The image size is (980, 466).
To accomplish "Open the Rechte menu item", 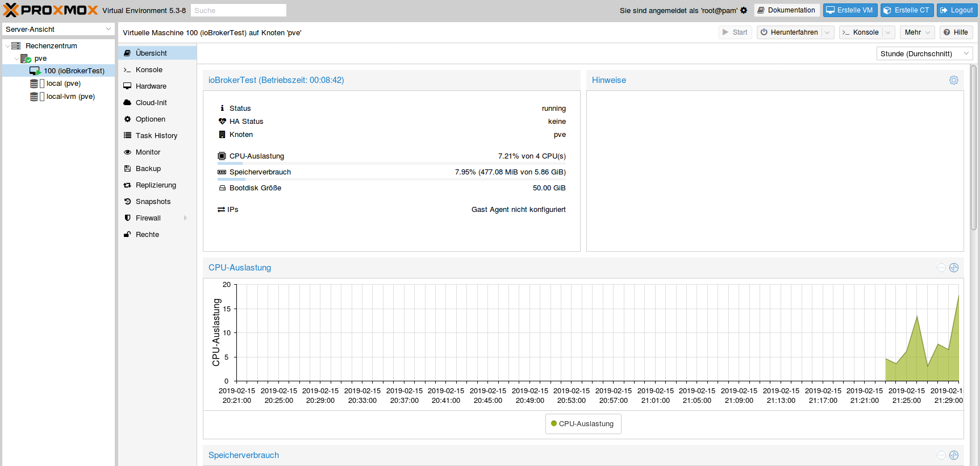I will coord(157,235).
